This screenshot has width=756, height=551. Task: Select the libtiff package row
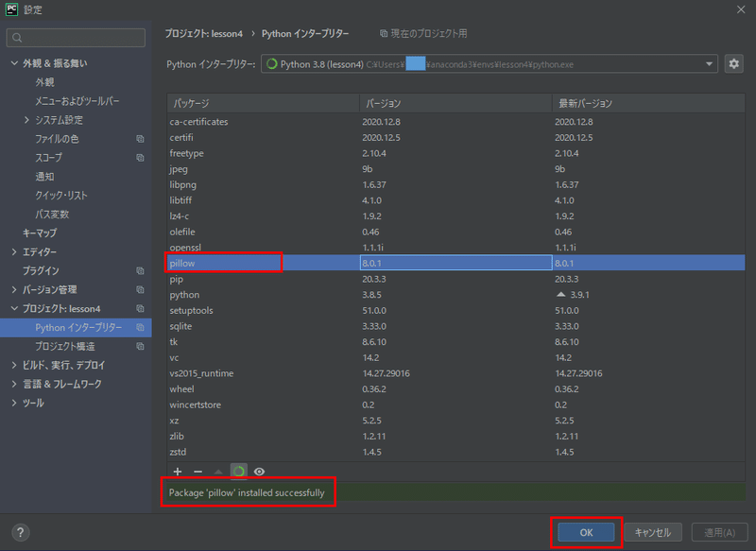coord(455,200)
